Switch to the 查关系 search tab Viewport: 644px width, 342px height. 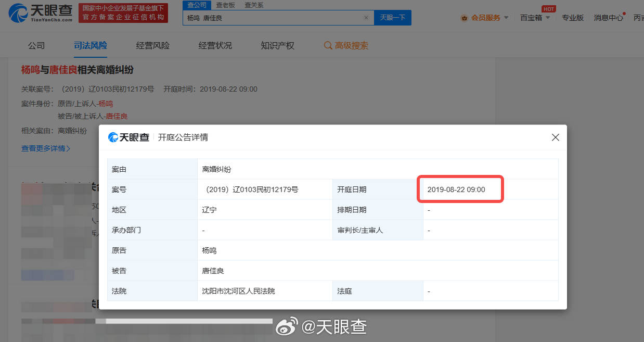254,5
